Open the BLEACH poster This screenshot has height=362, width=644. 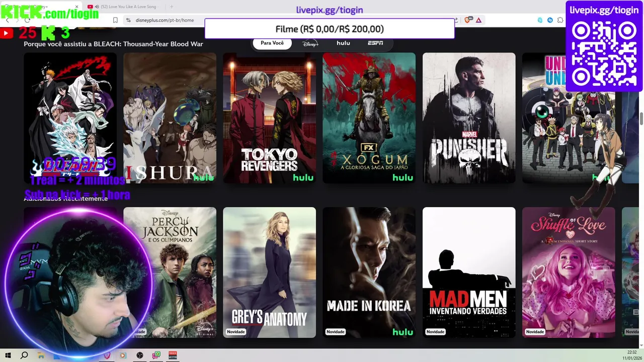click(x=70, y=118)
